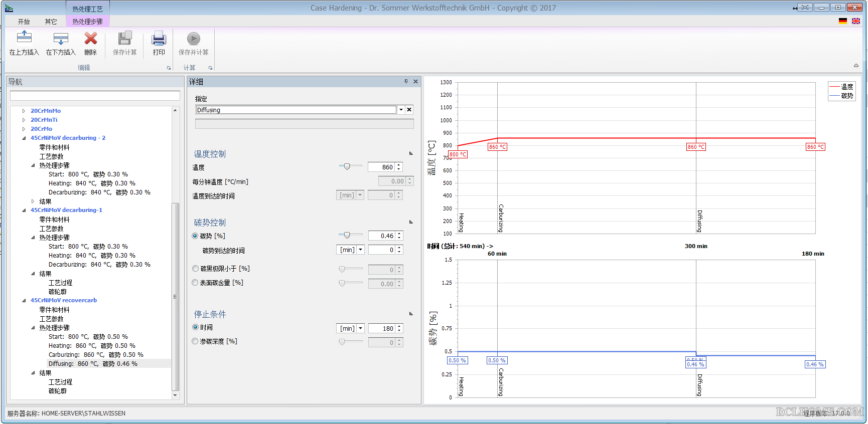Open the 计算 group dialog launcher
868x424 pixels.
[x=210, y=68]
